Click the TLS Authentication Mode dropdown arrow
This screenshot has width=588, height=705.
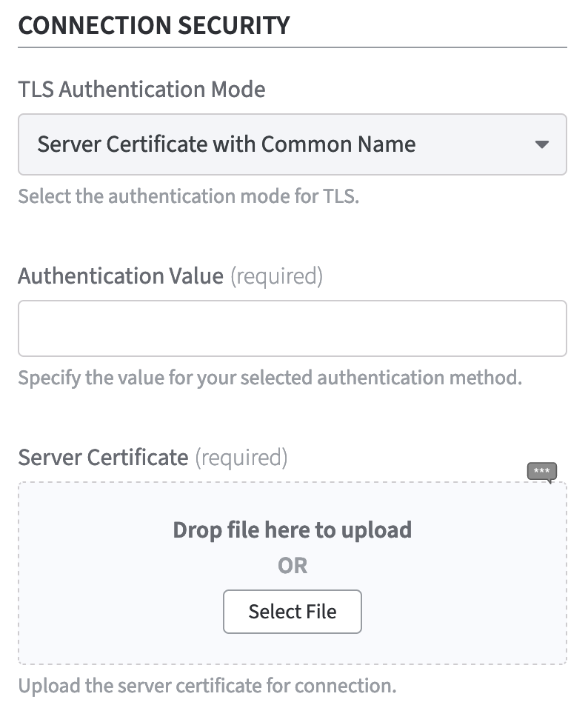[x=542, y=144]
